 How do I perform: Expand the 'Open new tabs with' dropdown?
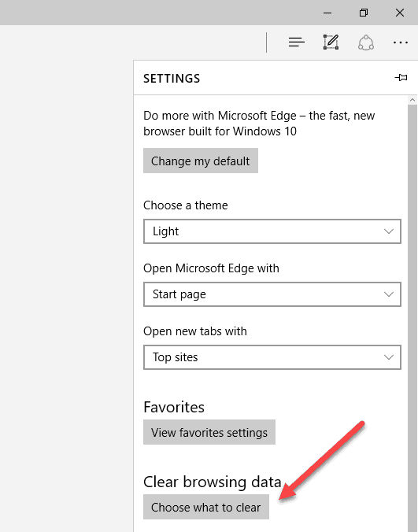[x=272, y=357]
